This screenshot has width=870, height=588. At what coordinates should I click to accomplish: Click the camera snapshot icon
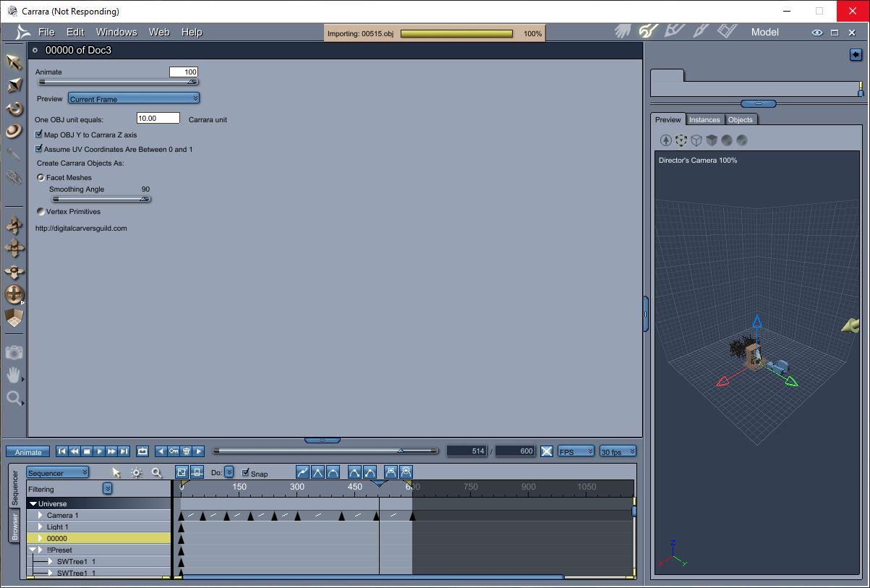[14, 352]
